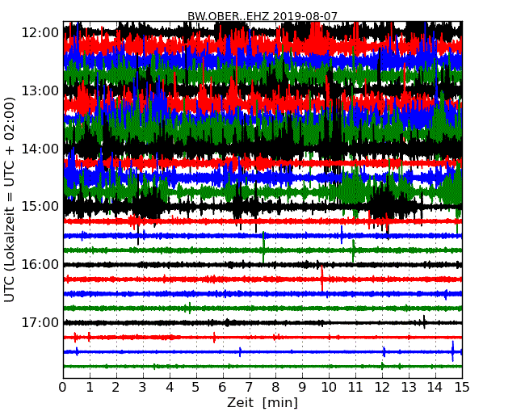
Task: Click x-axis tick label 7
Action: pos(249,387)
